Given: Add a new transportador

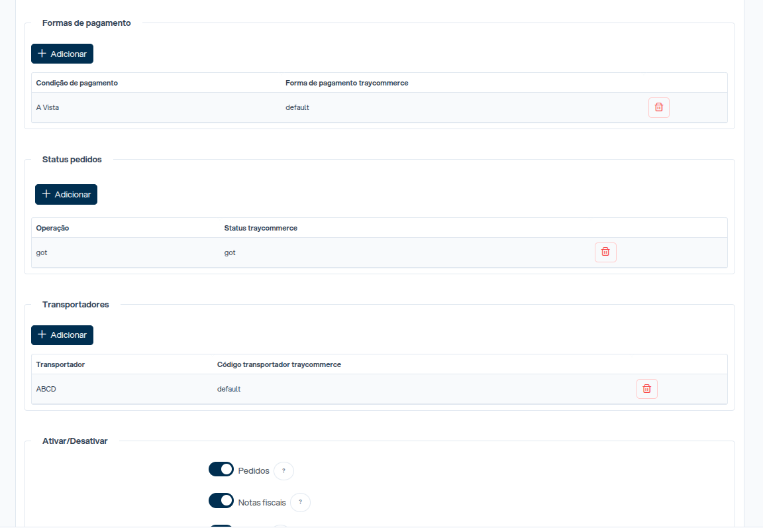Looking at the screenshot, I should (x=62, y=335).
